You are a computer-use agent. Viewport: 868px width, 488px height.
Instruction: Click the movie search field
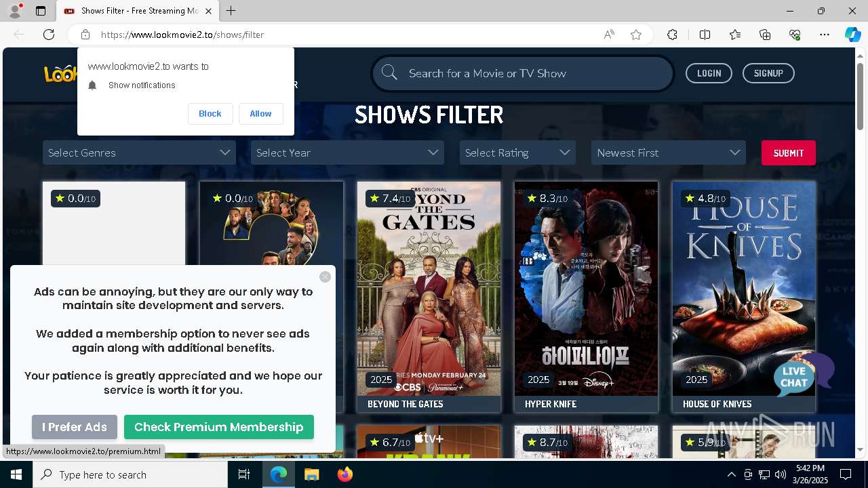pyautogui.click(x=522, y=73)
